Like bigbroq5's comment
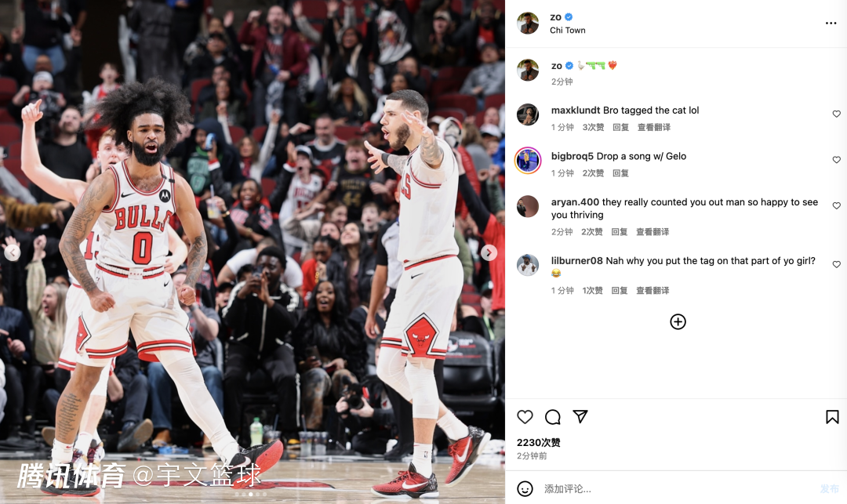The height and width of the screenshot is (504, 847). 836,160
